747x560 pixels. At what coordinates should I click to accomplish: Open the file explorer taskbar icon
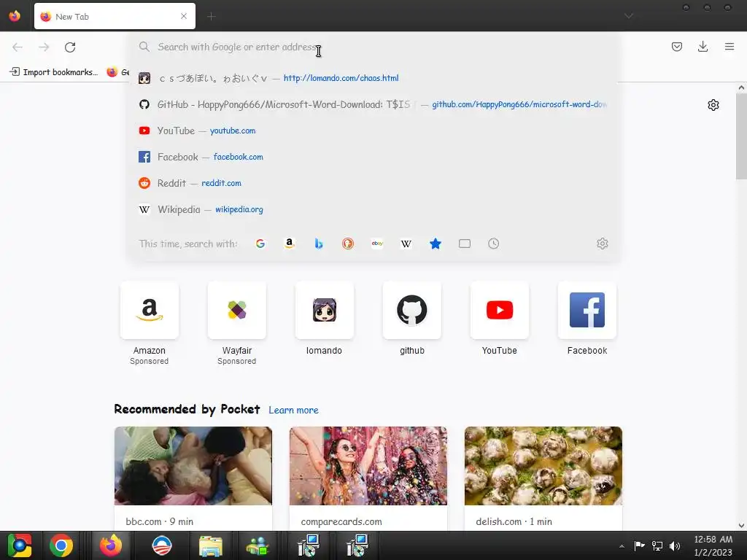tap(211, 545)
